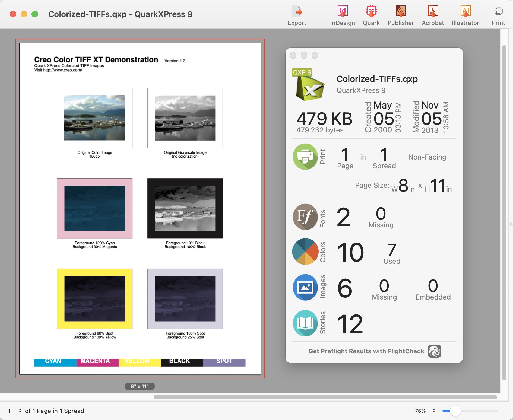Click the Print toolbar icon
513x420 pixels.
pyautogui.click(x=499, y=11)
